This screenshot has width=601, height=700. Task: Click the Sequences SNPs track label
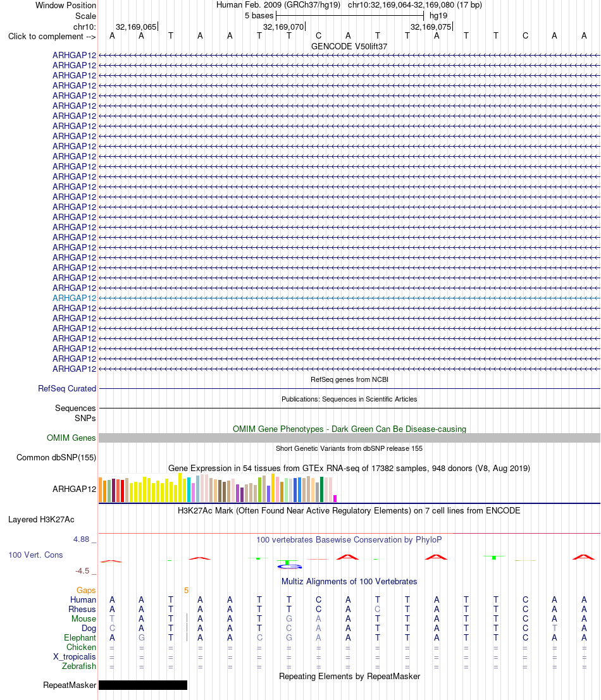[x=75, y=413]
